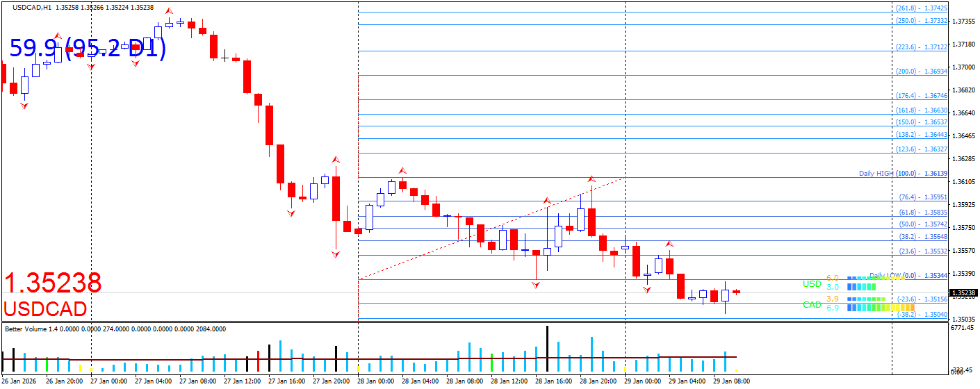This screenshot has height=389, width=980.
Task: Click the 1.37000 price scale value
Action: point(965,67)
